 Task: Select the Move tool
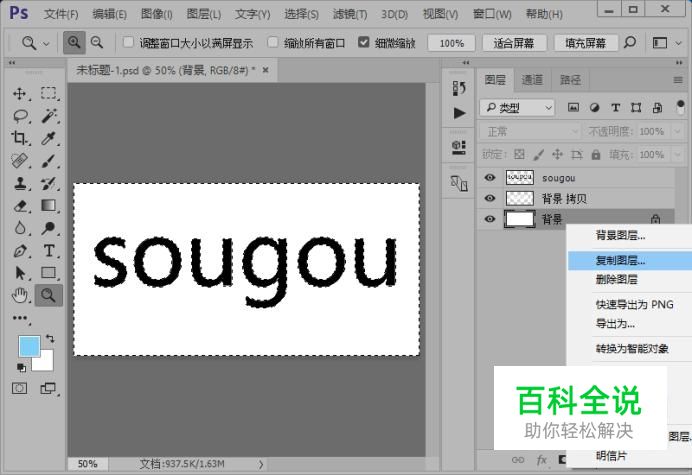click(19, 94)
